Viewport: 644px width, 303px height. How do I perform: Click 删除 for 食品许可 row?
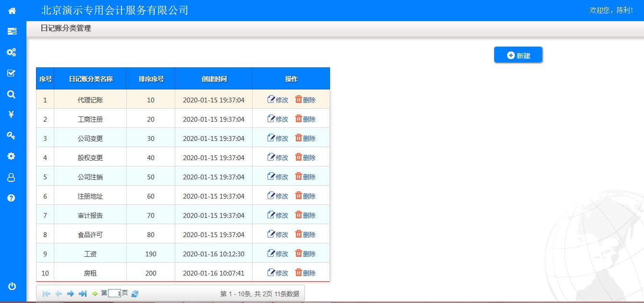[x=305, y=234]
